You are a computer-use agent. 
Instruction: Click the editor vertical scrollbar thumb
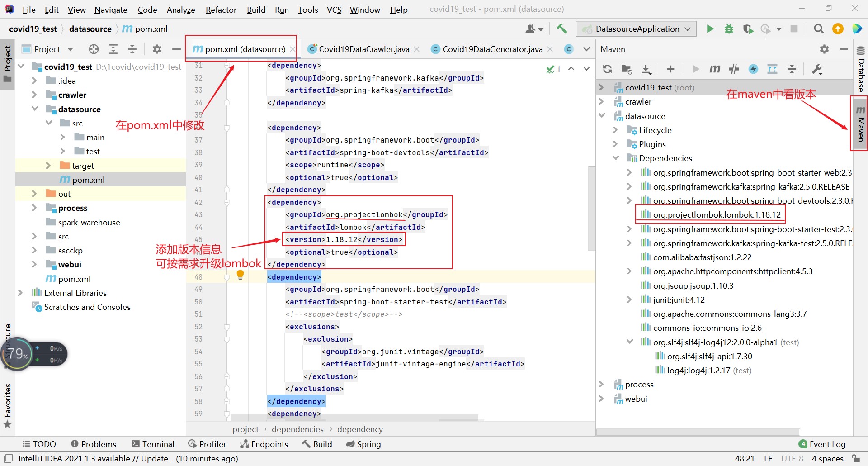591,208
